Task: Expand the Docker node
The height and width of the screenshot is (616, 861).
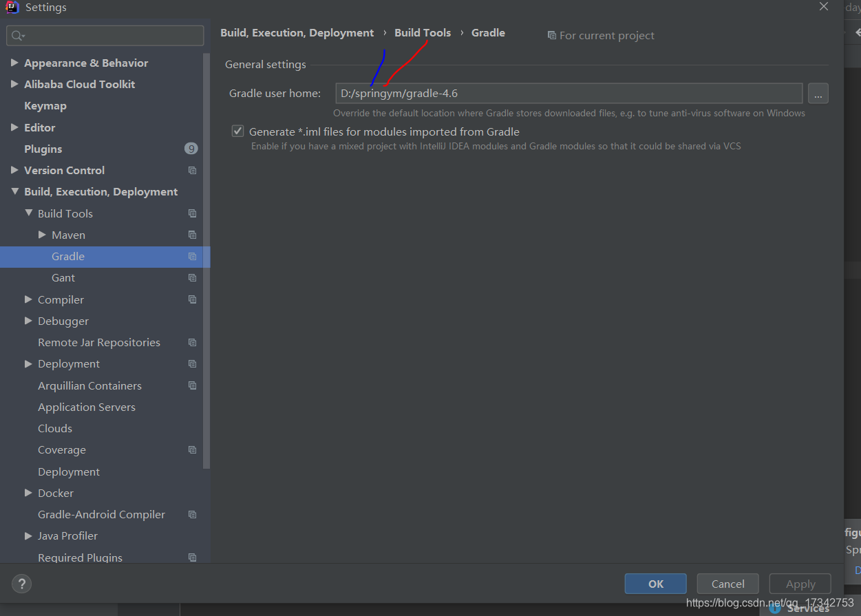Action: pyautogui.click(x=28, y=493)
